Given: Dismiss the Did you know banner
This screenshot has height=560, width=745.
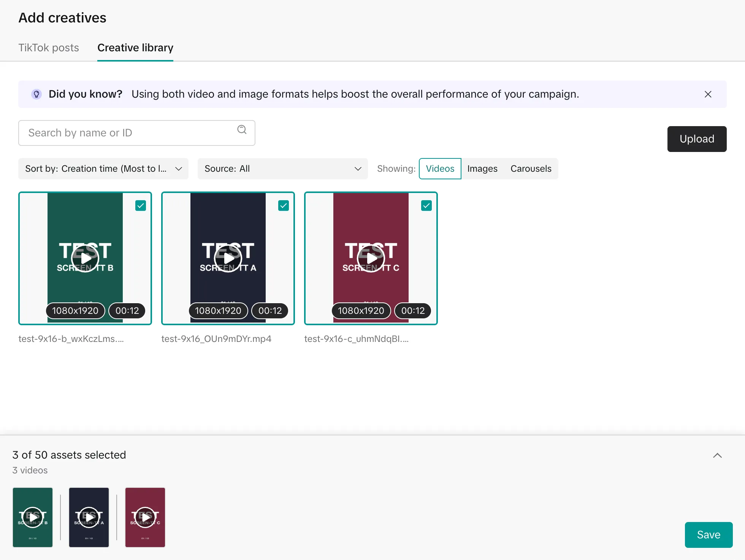Looking at the screenshot, I should pyautogui.click(x=708, y=94).
